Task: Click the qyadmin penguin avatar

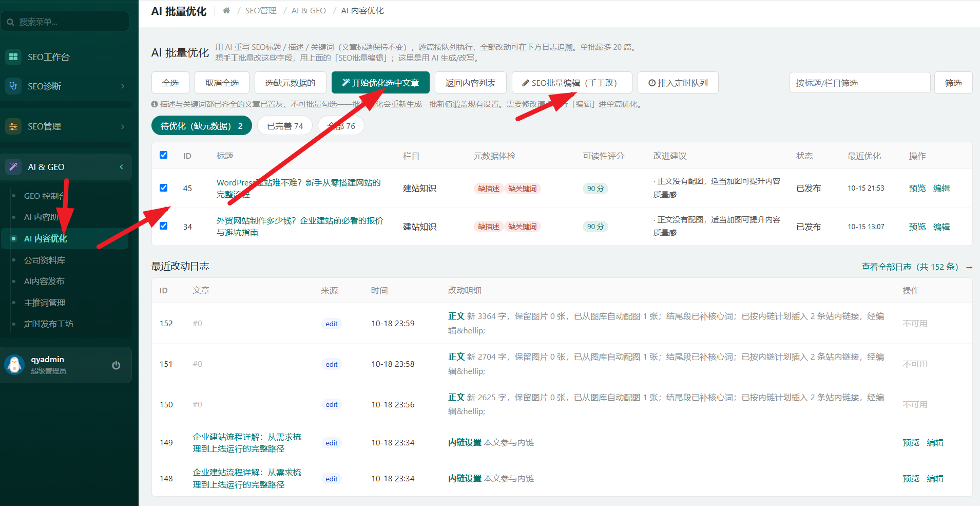Action: click(x=14, y=365)
